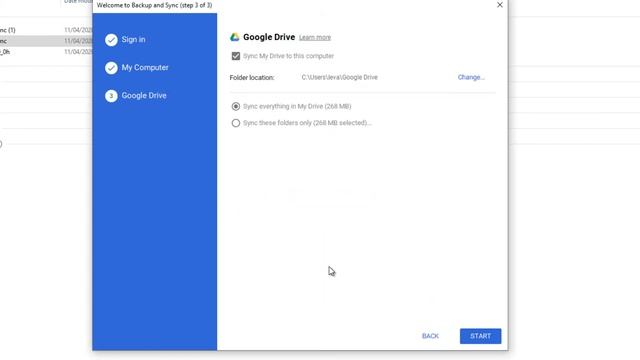Click the Google Drive heading text
The height and width of the screenshot is (360, 640).
coord(269,37)
